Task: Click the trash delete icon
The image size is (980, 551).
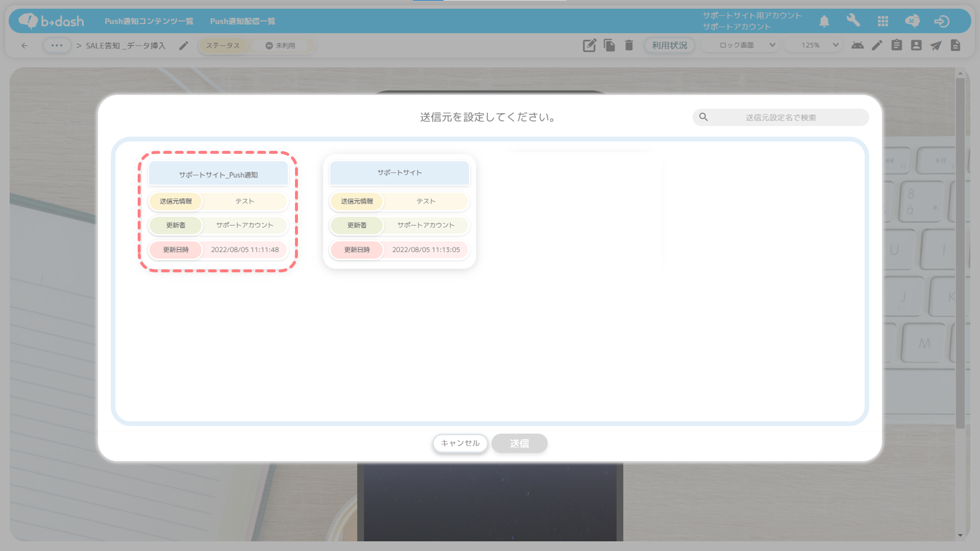Action: click(x=629, y=46)
